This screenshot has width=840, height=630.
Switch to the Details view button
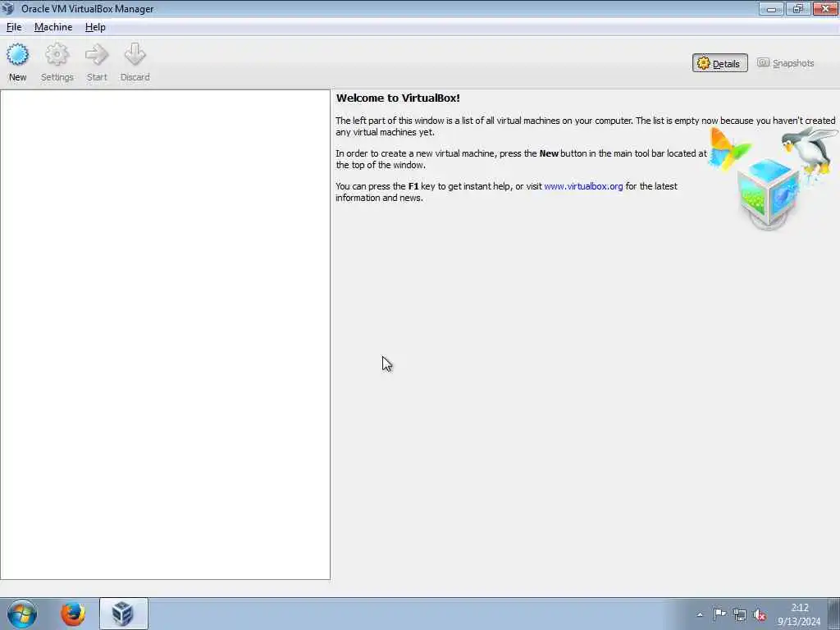(719, 63)
